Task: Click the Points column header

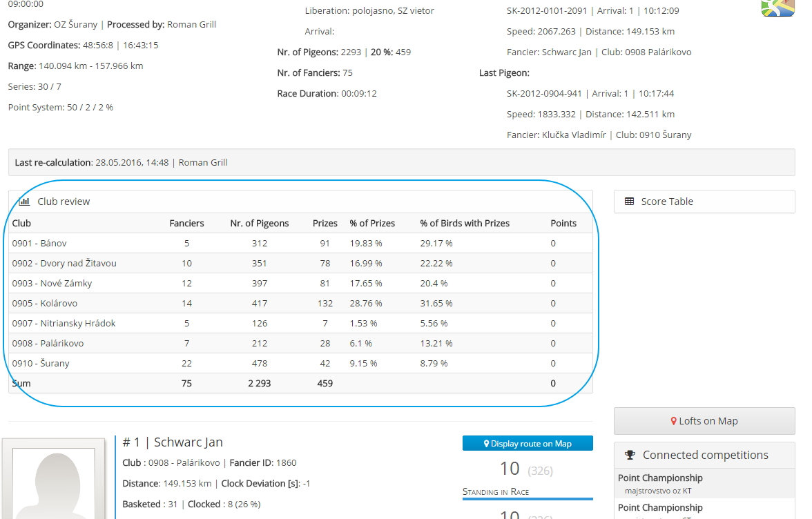Action: [563, 223]
